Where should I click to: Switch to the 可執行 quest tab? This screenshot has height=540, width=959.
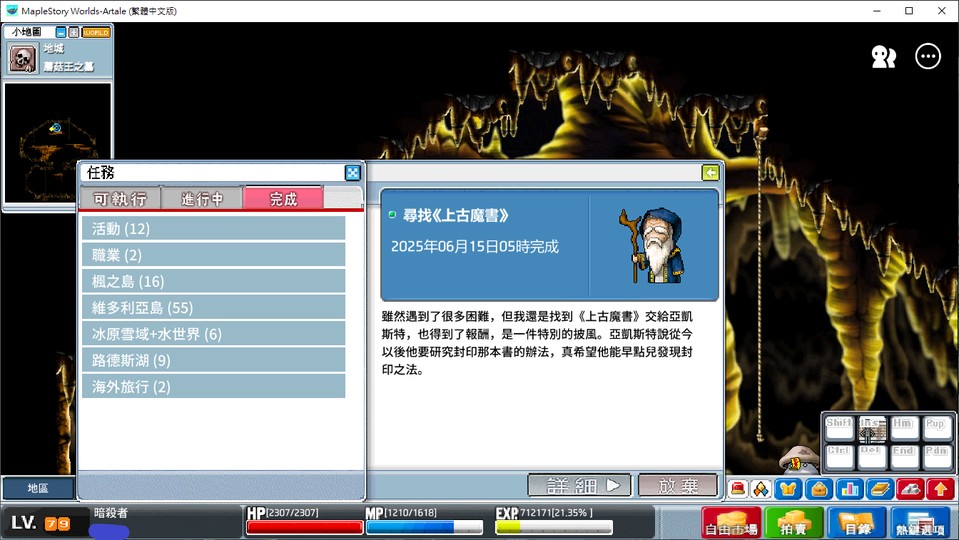pyautogui.click(x=120, y=198)
